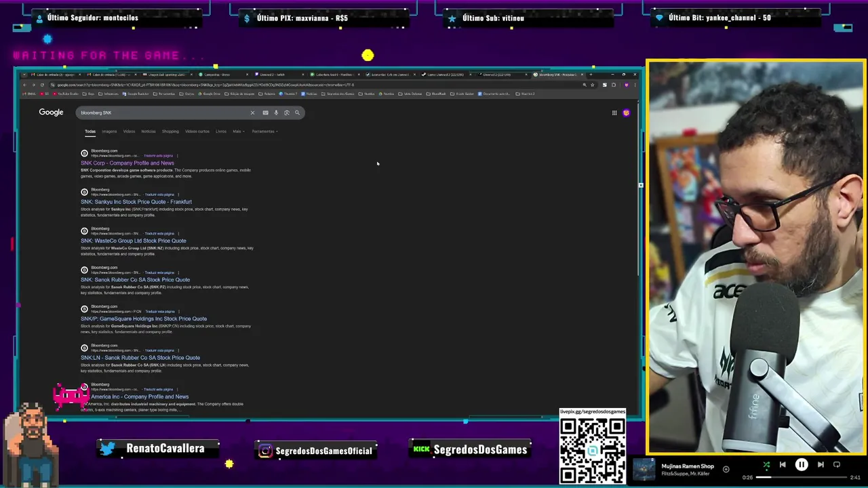
Task: Switch to the Imagens search tab
Action: [109, 131]
